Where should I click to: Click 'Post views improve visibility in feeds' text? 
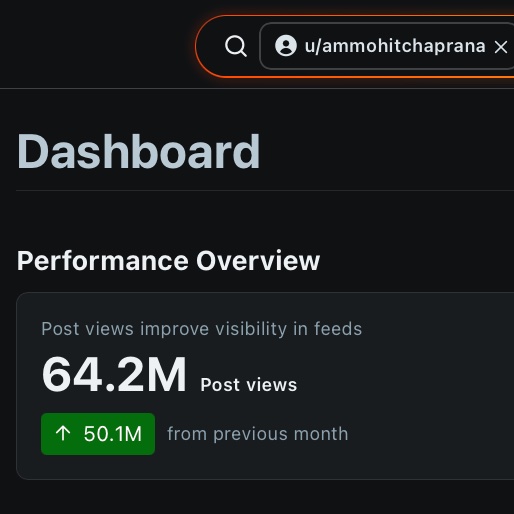coord(202,329)
